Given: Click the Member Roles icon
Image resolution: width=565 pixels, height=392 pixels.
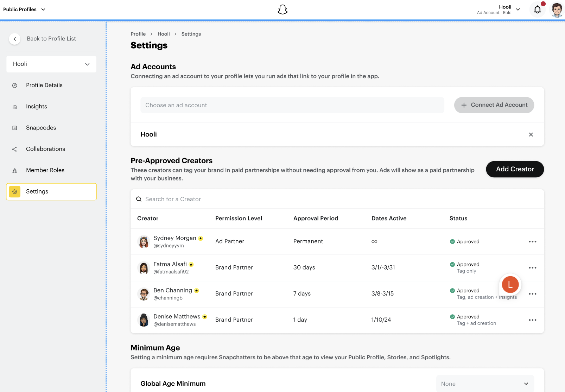Looking at the screenshot, I should coord(15,170).
